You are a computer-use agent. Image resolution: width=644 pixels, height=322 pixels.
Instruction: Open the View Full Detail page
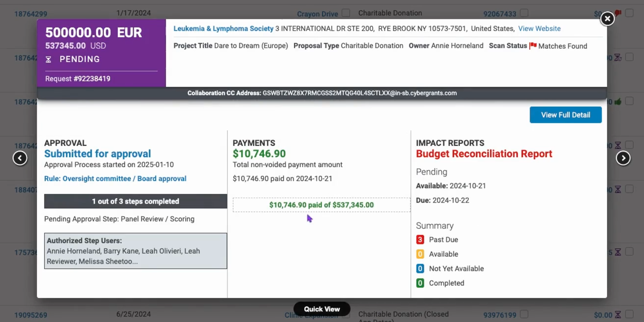pyautogui.click(x=566, y=115)
